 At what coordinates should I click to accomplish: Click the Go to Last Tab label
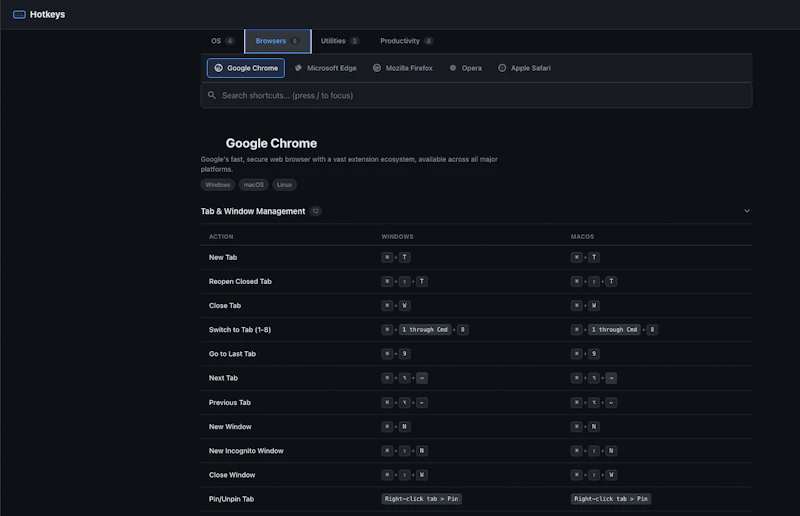click(232, 354)
